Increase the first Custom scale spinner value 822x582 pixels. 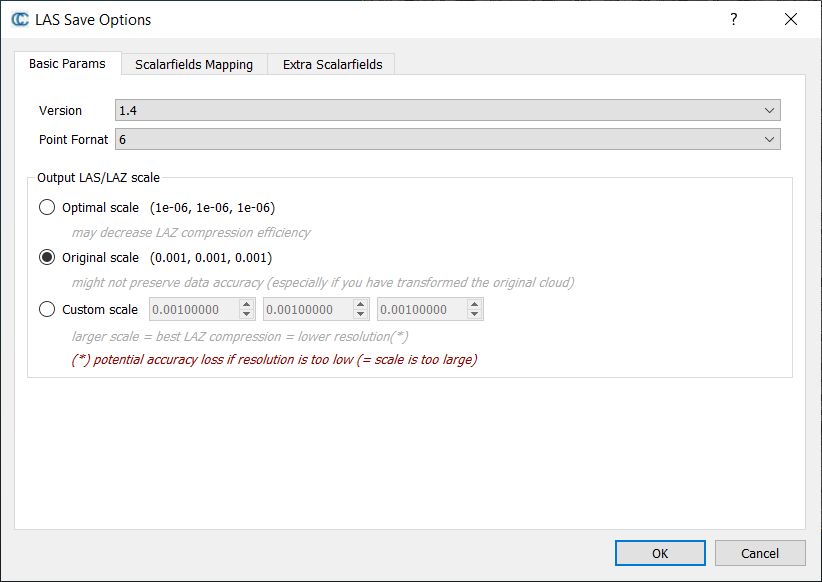[x=246, y=304]
